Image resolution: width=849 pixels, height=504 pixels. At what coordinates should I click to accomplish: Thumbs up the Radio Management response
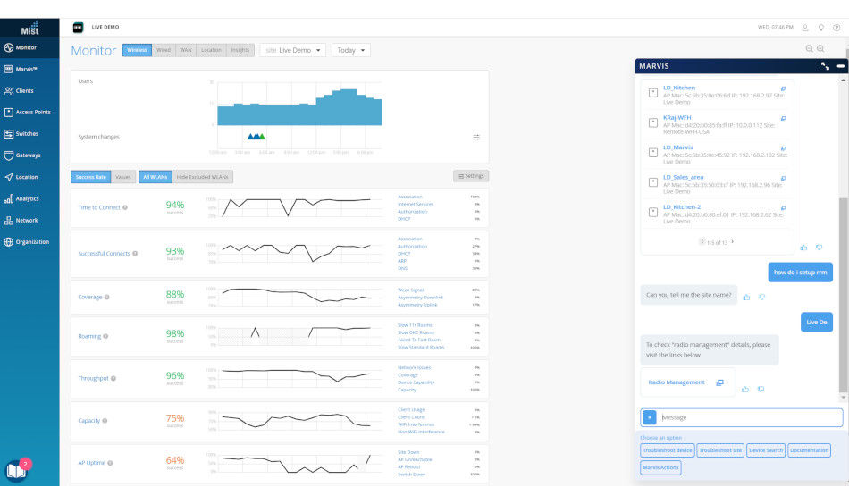[745, 389]
